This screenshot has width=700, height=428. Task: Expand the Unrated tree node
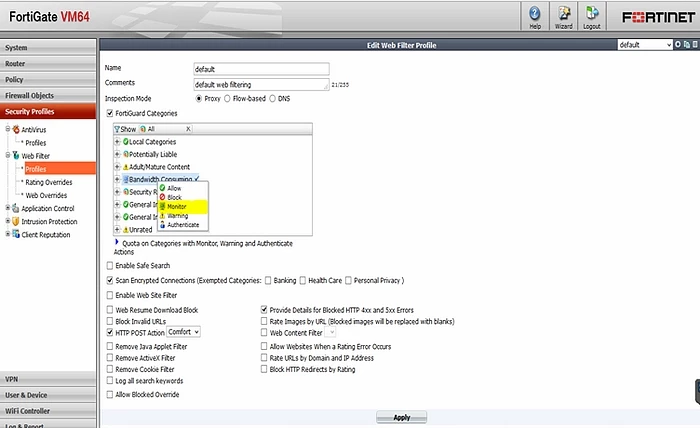click(x=117, y=229)
